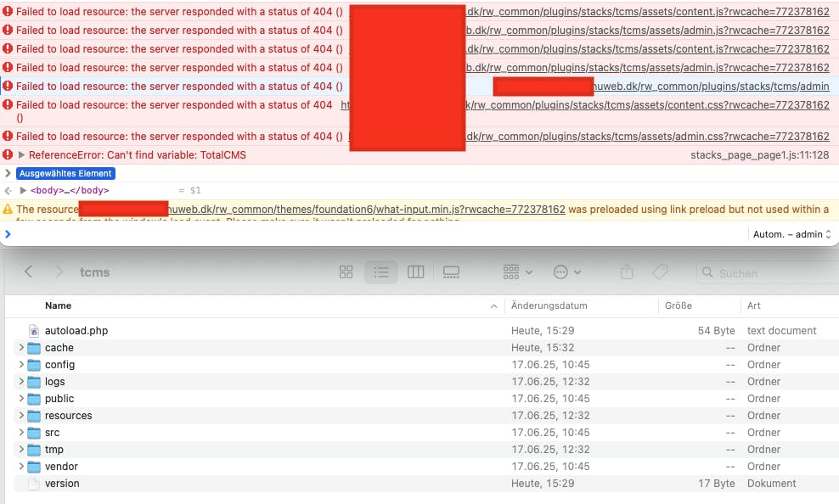
Task: Select the autoload.php file icon
Action: 34,331
